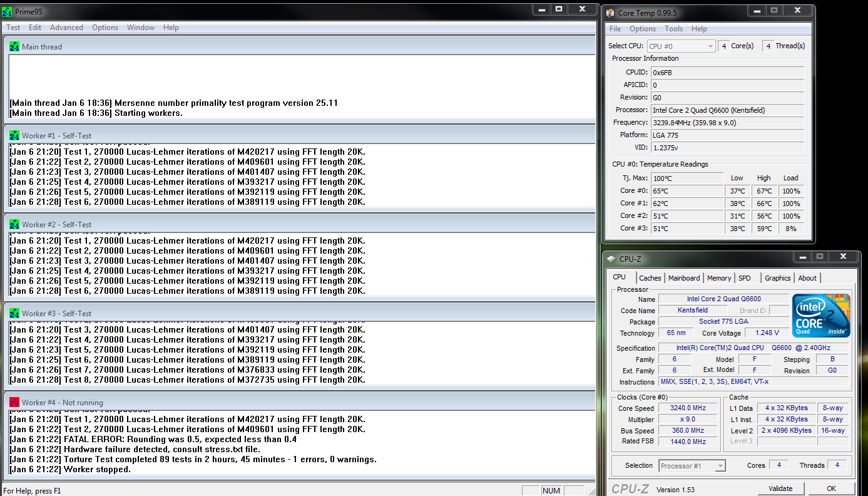
Task: Open the Window menu in Prime95
Action: pyautogui.click(x=141, y=28)
